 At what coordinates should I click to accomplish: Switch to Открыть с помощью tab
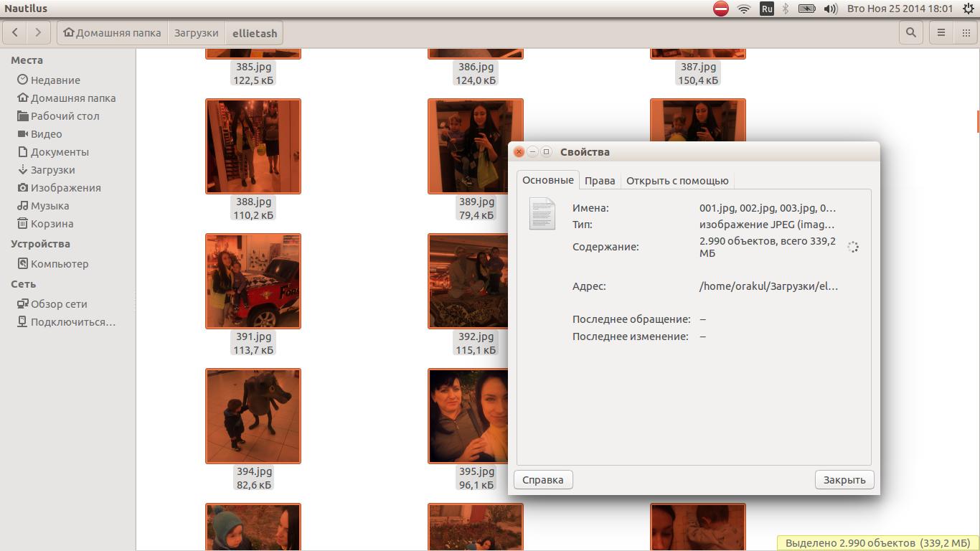point(677,181)
